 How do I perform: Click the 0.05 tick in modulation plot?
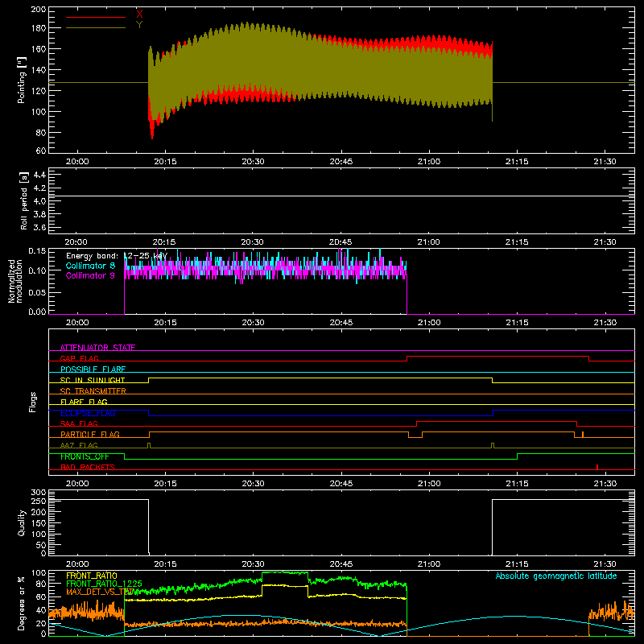tap(37, 292)
